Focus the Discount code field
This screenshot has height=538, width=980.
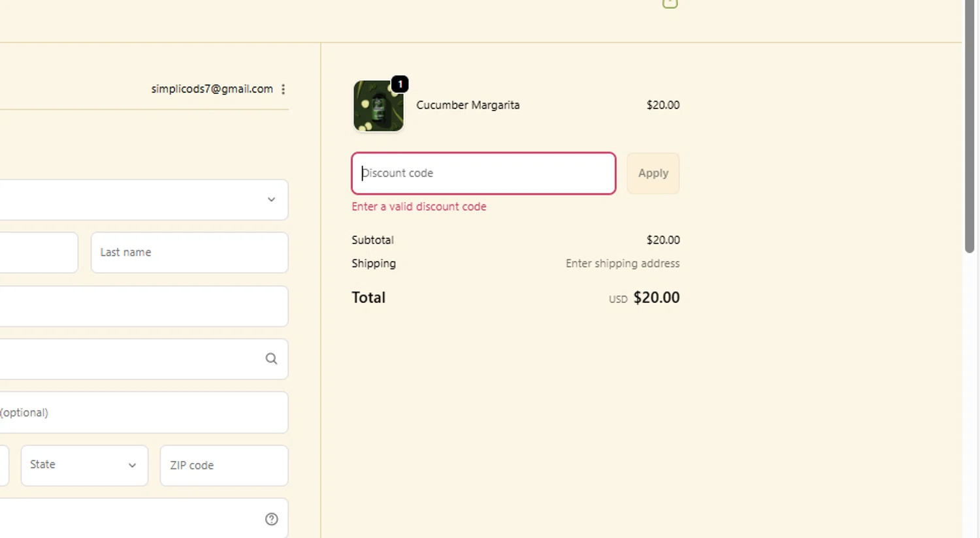pos(483,173)
